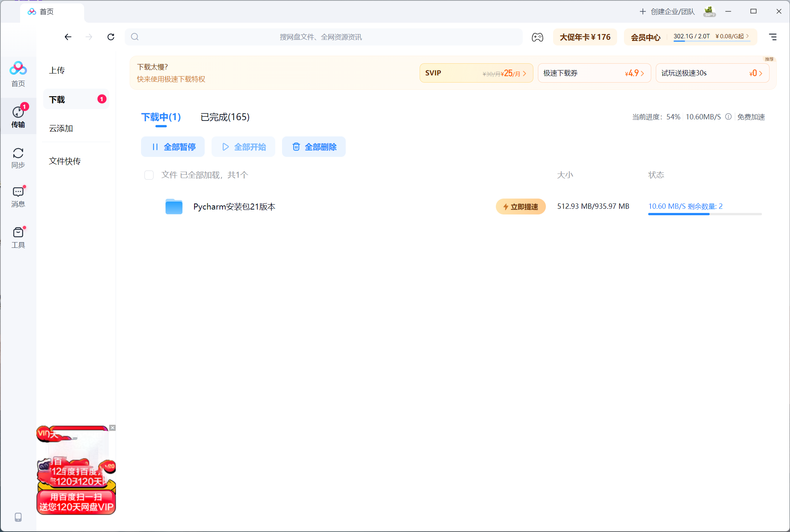The image size is (790, 532).
Task: Go to 首页 home in sidebar
Action: point(18,74)
